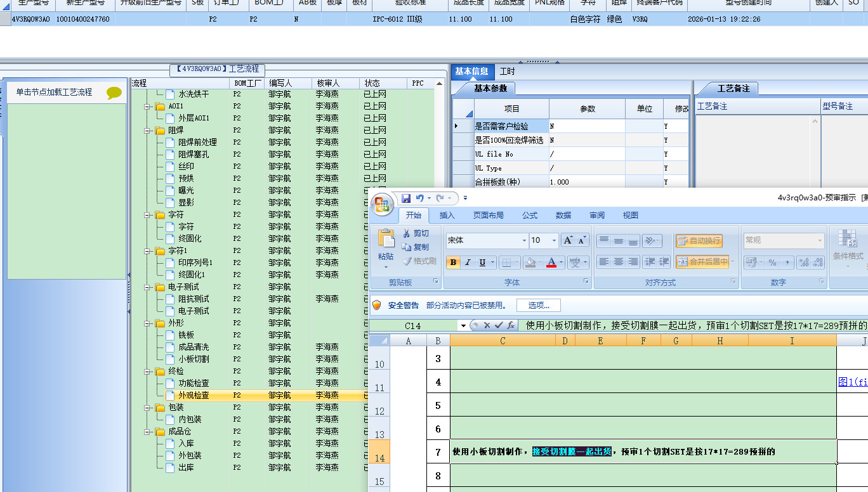Decrease cell indent
868x492 pixels.
(x=649, y=262)
